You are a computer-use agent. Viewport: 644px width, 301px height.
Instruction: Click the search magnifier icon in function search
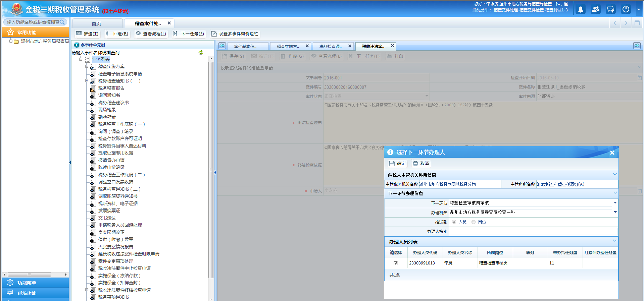click(62, 22)
